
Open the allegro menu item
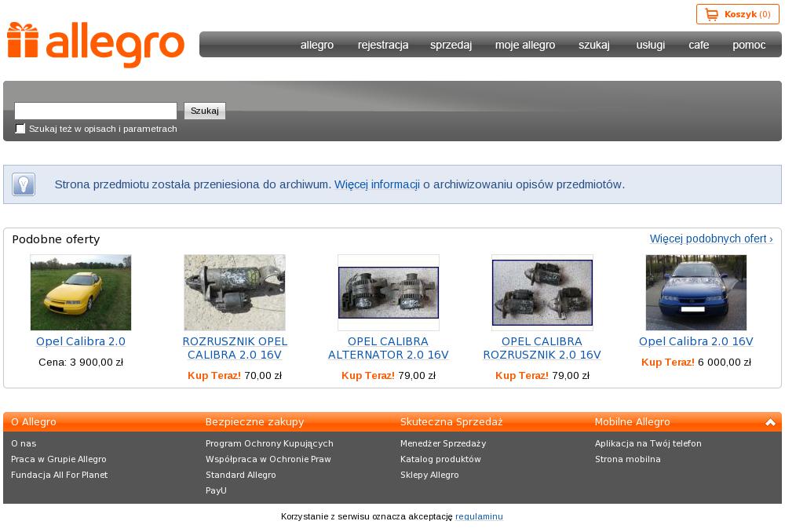317,45
